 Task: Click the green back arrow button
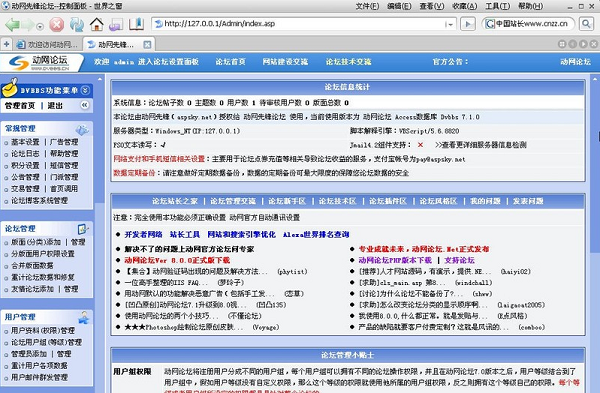(12, 25)
